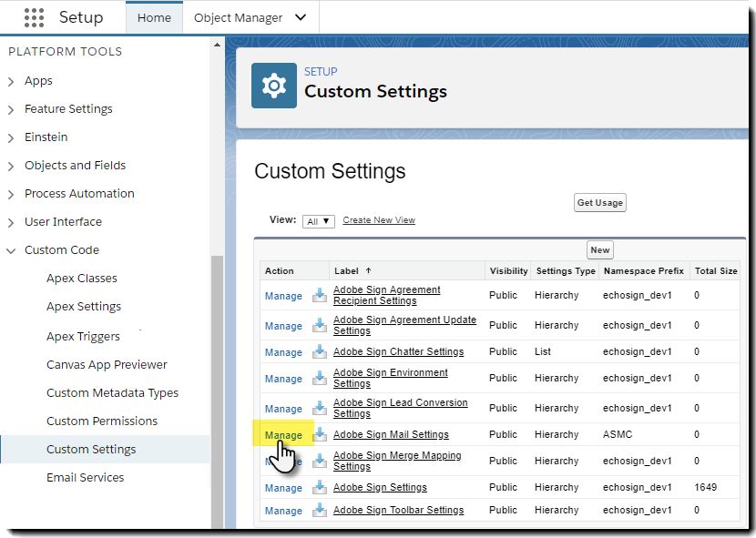The width and height of the screenshot is (756, 538).
Task: Expand the Apps section
Action: click(x=11, y=81)
